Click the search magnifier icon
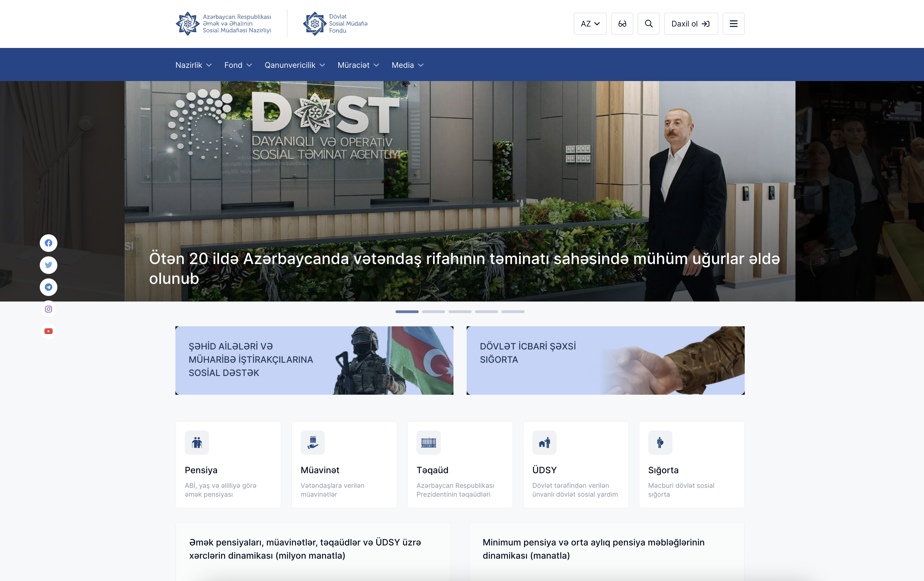 (648, 24)
